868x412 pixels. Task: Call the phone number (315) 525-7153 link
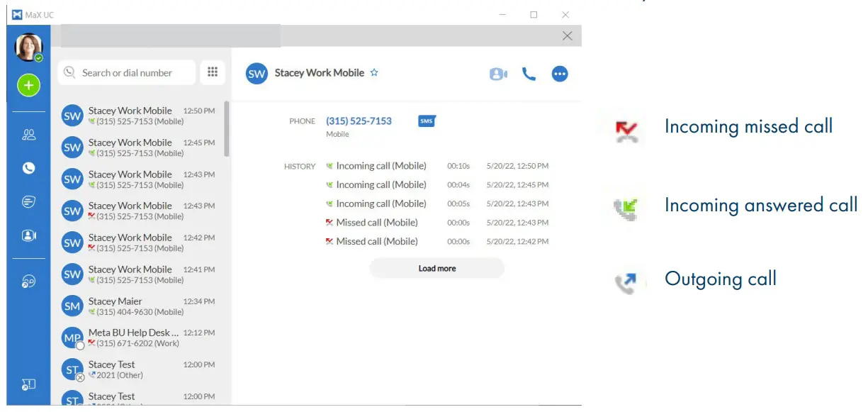point(359,121)
